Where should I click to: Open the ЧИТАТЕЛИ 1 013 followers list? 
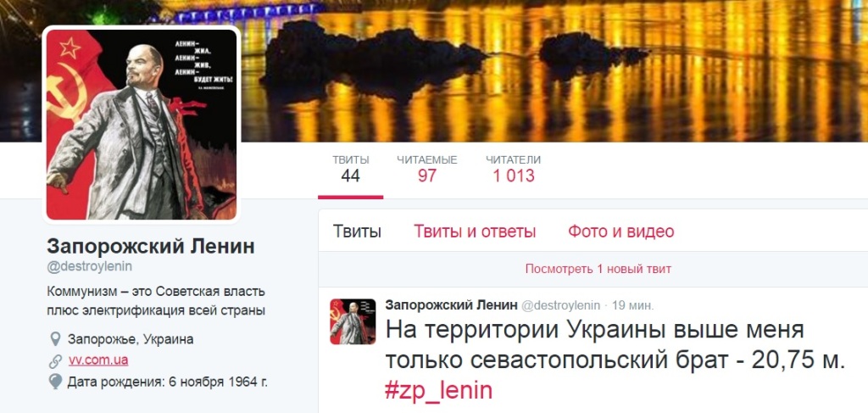coord(513,170)
